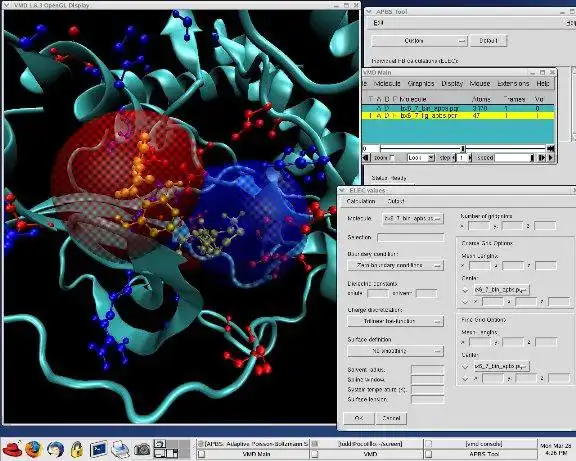Select Fine Grid center coordinates radio button
The height and width of the screenshot is (461, 576).
(465, 378)
